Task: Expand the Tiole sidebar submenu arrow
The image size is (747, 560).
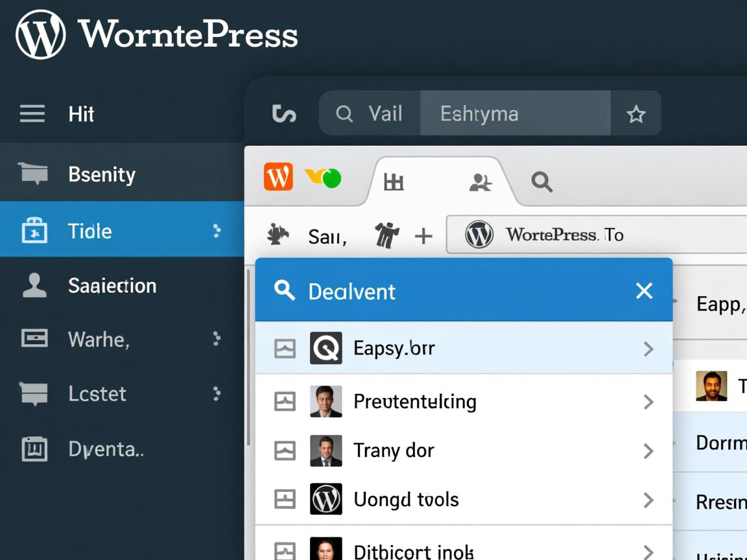Action: click(217, 231)
